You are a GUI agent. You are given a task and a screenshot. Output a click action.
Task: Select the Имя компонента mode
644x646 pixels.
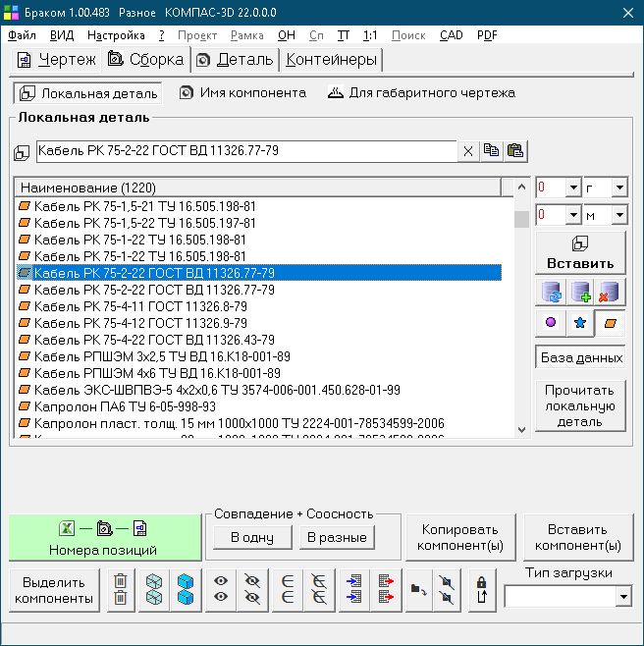tap(242, 92)
